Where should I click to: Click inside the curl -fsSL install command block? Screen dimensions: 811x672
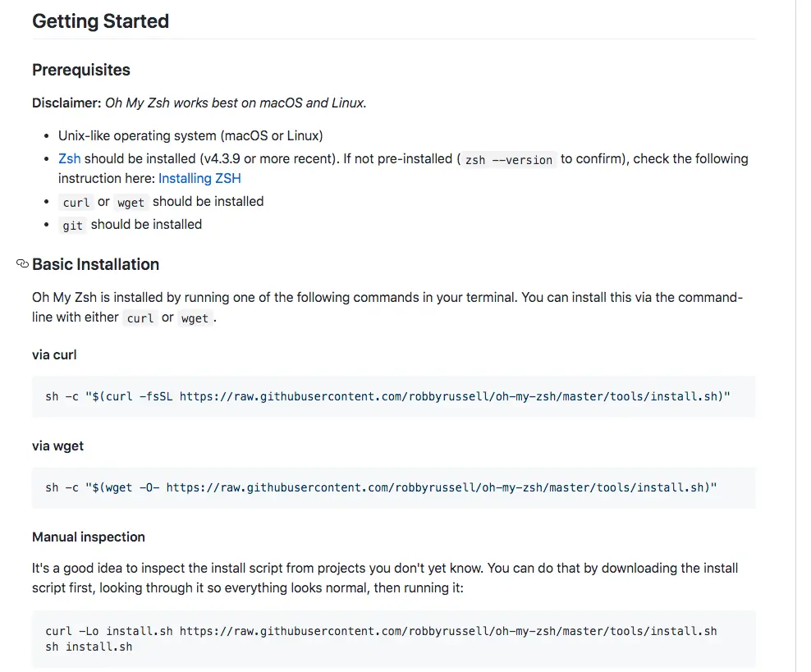(x=387, y=396)
